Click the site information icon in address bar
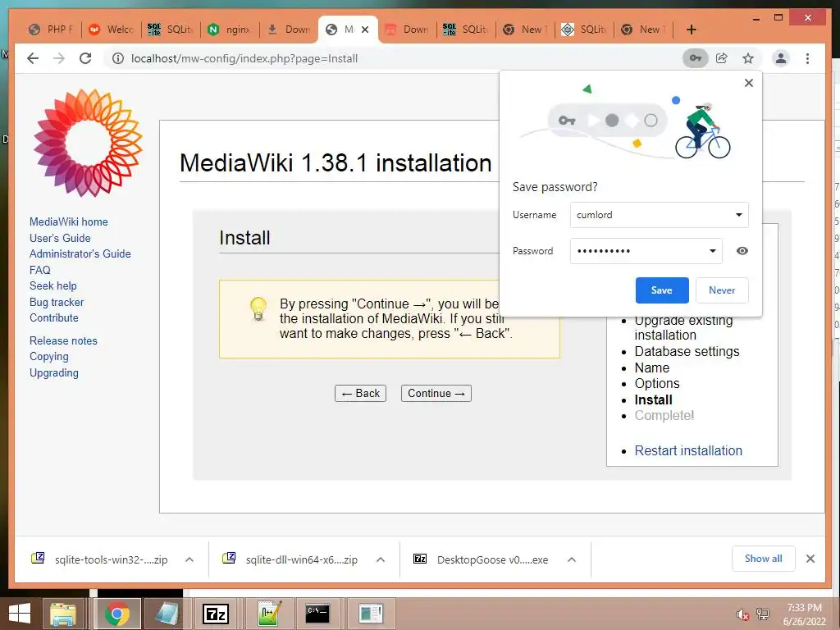The width and height of the screenshot is (840, 630). pyautogui.click(x=118, y=58)
